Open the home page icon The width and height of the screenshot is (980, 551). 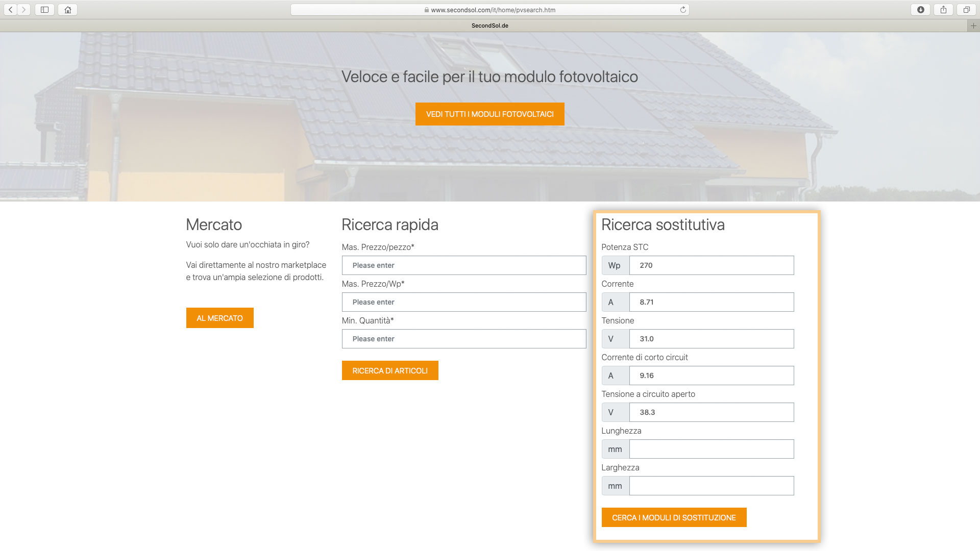coord(67,10)
